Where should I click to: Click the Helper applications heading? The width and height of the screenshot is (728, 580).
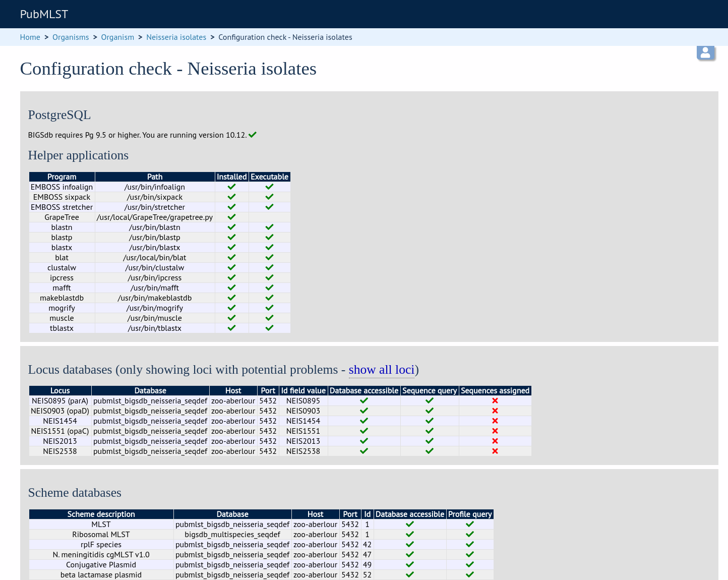[78, 155]
